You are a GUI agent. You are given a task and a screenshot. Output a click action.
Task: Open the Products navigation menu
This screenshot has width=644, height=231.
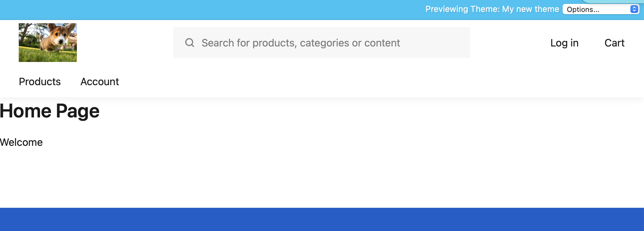[40, 82]
